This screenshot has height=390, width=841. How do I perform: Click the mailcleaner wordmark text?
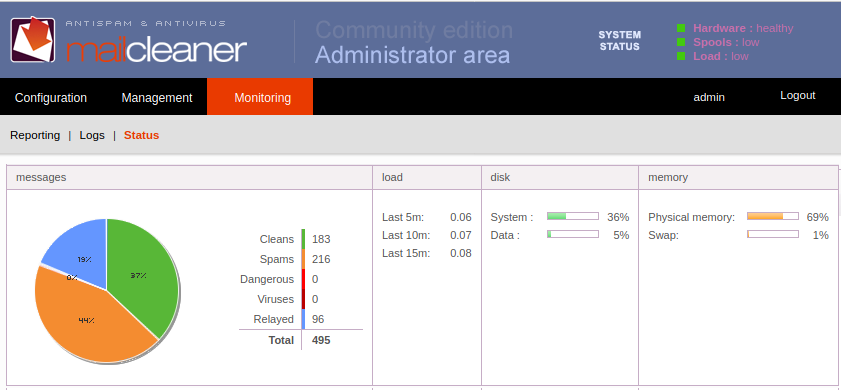tap(157, 50)
